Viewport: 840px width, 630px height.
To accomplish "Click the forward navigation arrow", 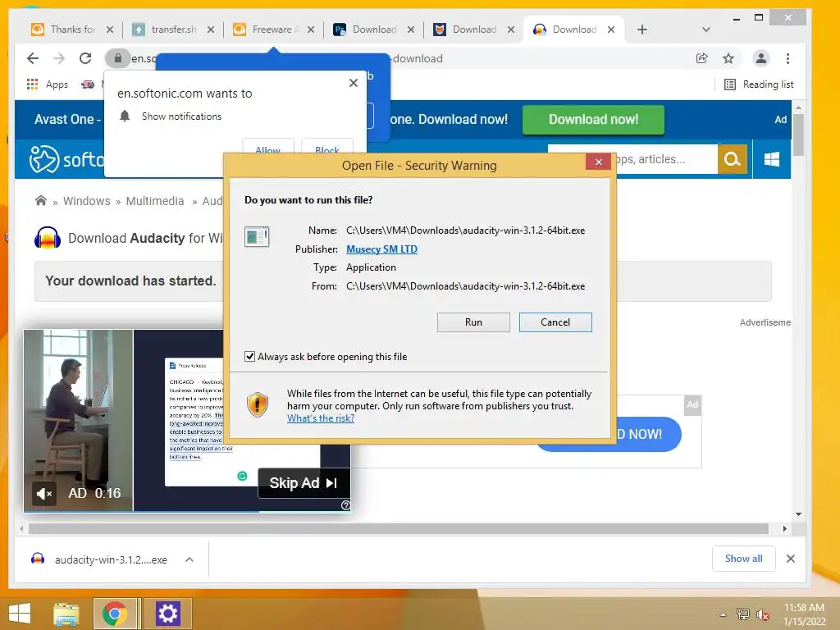I will tap(59, 58).
